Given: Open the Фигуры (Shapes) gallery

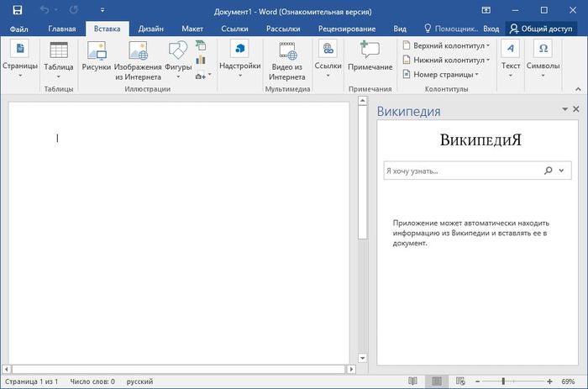Looking at the screenshot, I should click(177, 51).
